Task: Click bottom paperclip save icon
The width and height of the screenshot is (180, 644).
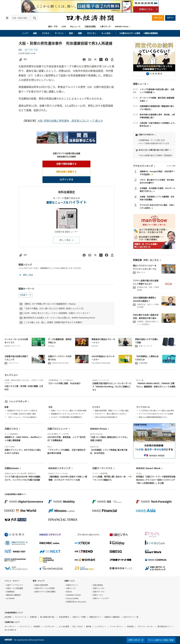Action: point(20,255)
